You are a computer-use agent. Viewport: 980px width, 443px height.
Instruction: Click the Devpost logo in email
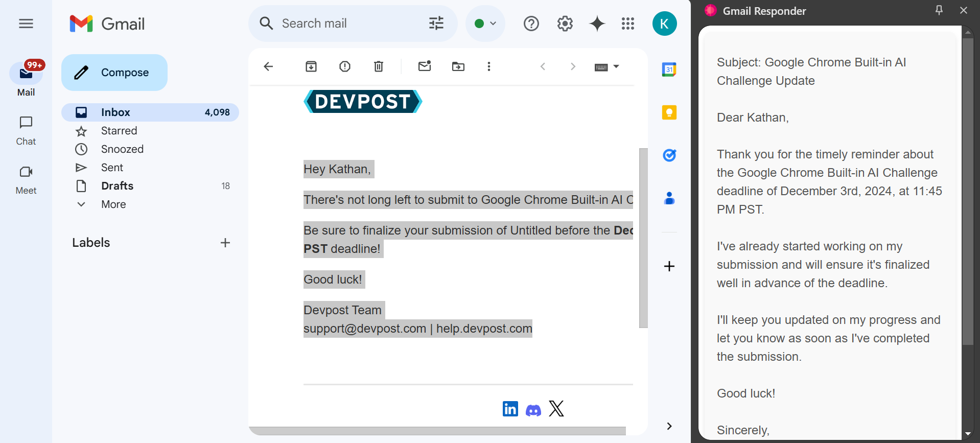click(363, 101)
